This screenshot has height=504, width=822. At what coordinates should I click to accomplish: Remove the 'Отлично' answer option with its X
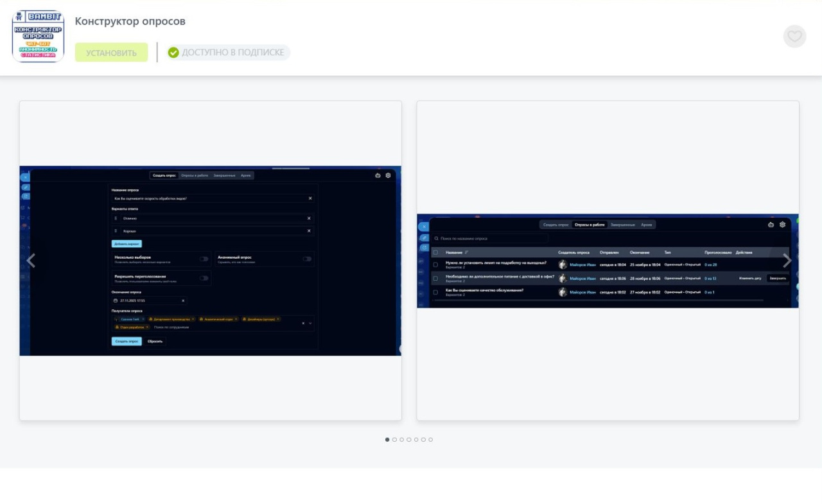[309, 218]
